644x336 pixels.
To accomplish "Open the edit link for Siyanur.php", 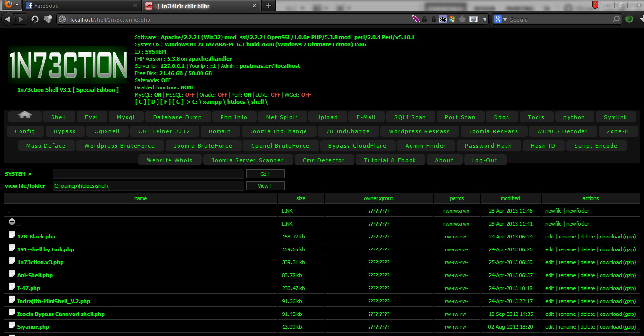I will (549, 326).
